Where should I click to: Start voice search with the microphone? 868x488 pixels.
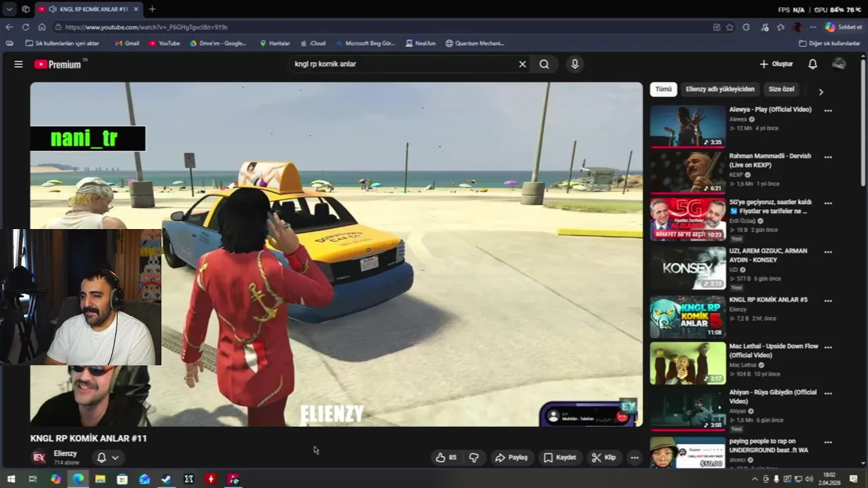click(575, 64)
